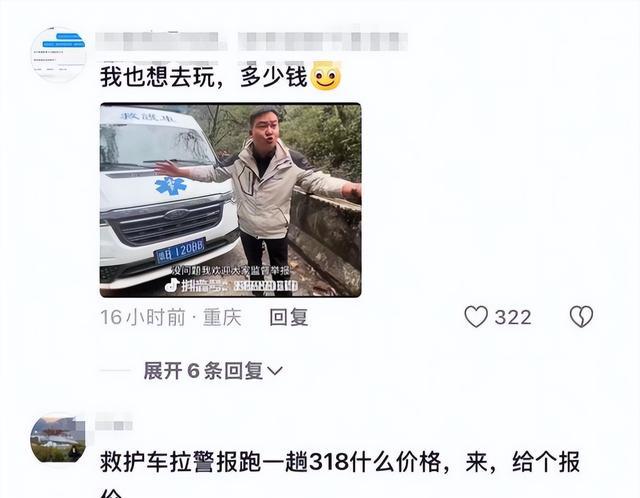Expand the 6 replies

pyautogui.click(x=213, y=371)
